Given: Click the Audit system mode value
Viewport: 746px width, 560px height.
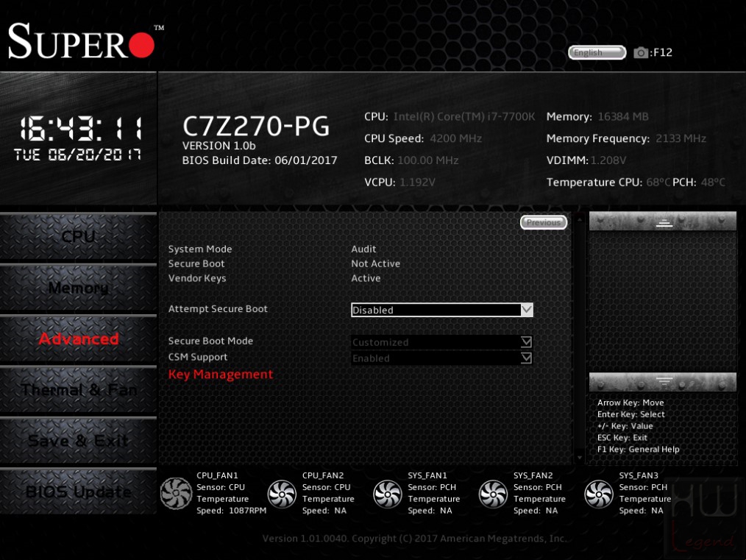Looking at the screenshot, I should 363,249.
